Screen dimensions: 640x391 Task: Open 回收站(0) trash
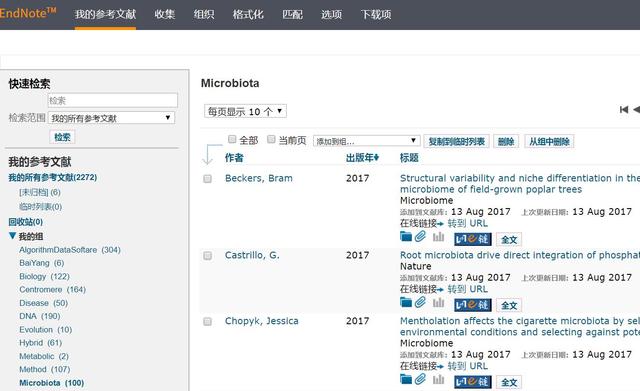coord(25,222)
